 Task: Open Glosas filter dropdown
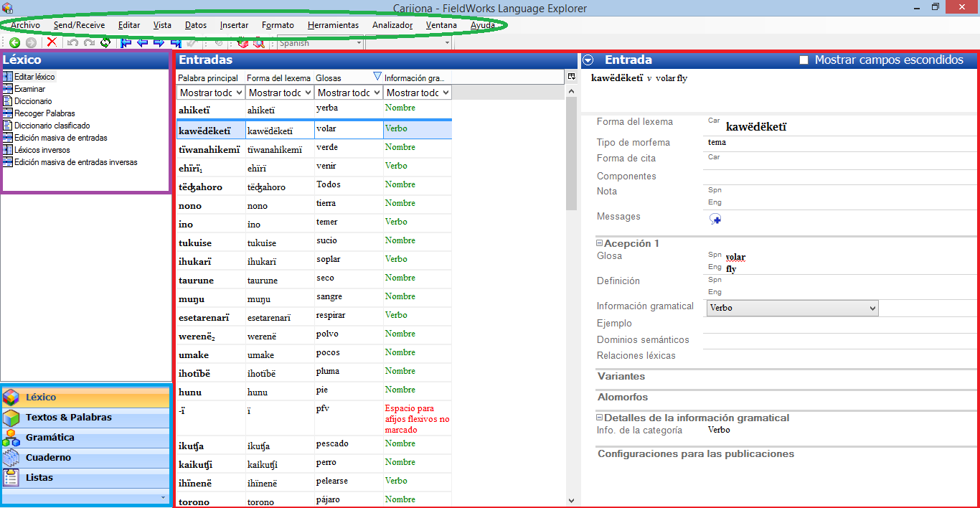point(349,93)
